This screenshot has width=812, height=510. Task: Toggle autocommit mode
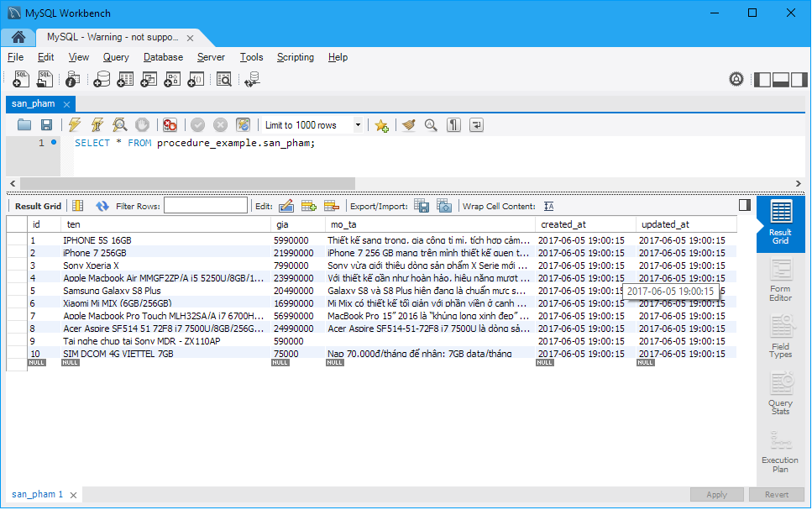243,125
